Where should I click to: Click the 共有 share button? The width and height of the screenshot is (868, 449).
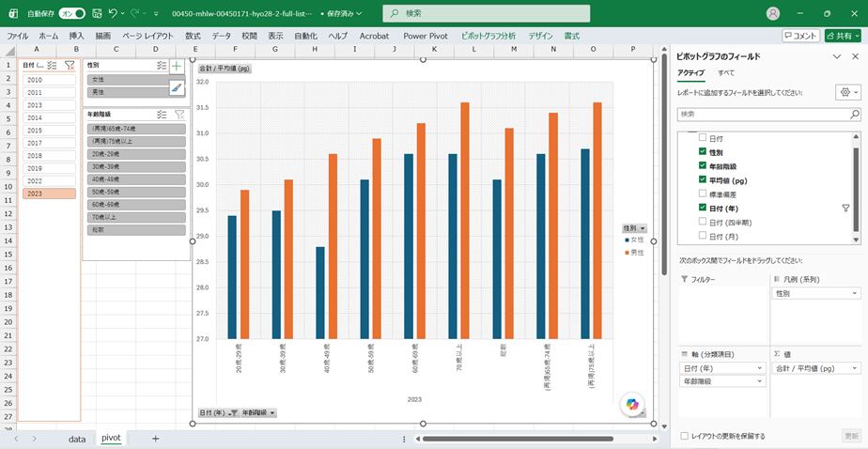point(843,36)
